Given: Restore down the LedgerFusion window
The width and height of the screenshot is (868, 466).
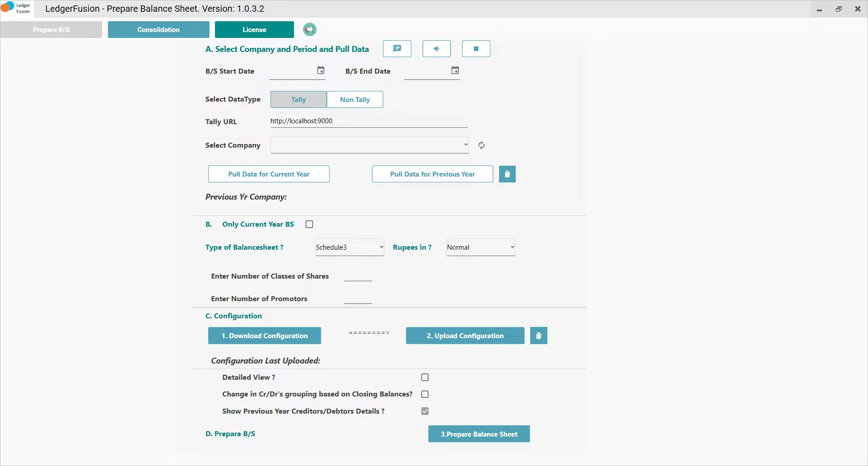Looking at the screenshot, I should [839, 9].
